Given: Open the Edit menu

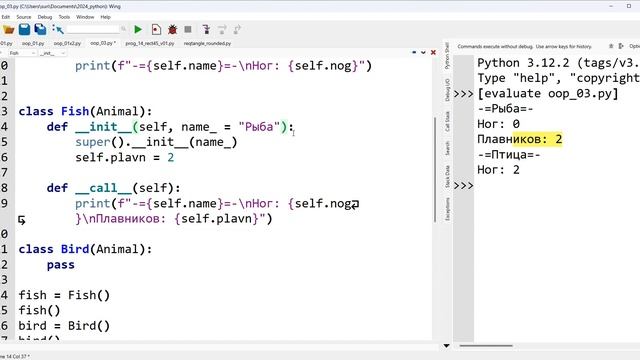Looking at the screenshot, I should click(x=6, y=17).
